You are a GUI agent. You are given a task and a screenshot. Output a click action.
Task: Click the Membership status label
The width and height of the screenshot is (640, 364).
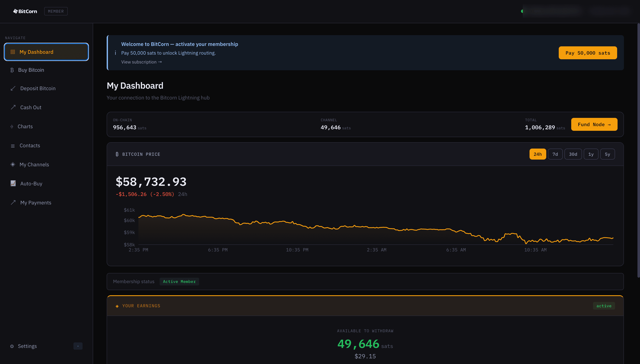click(x=134, y=282)
